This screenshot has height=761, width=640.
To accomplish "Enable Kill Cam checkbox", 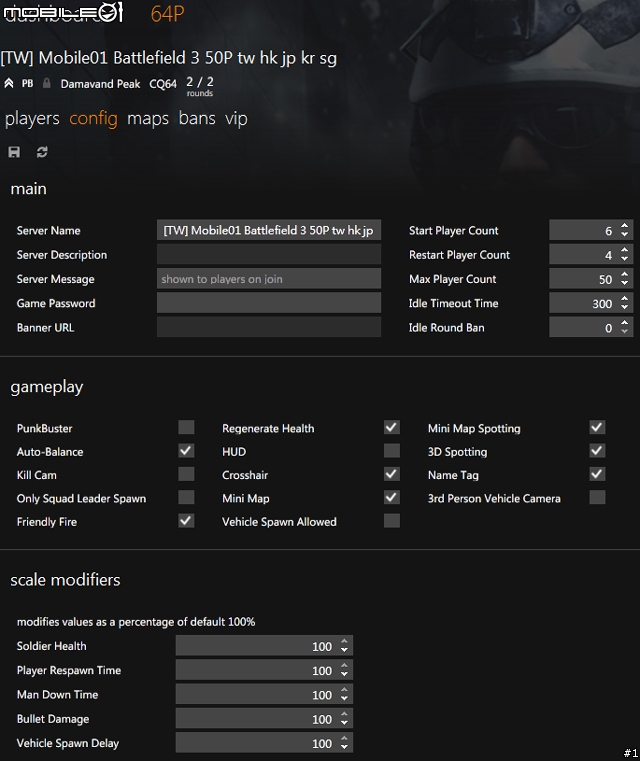I will tap(186, 474).
